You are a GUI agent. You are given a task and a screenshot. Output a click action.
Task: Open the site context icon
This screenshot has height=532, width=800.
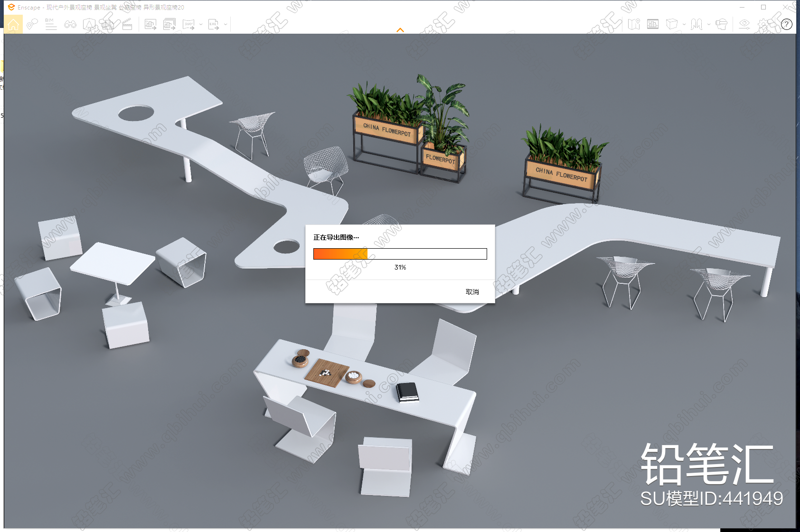click(89, 24)
